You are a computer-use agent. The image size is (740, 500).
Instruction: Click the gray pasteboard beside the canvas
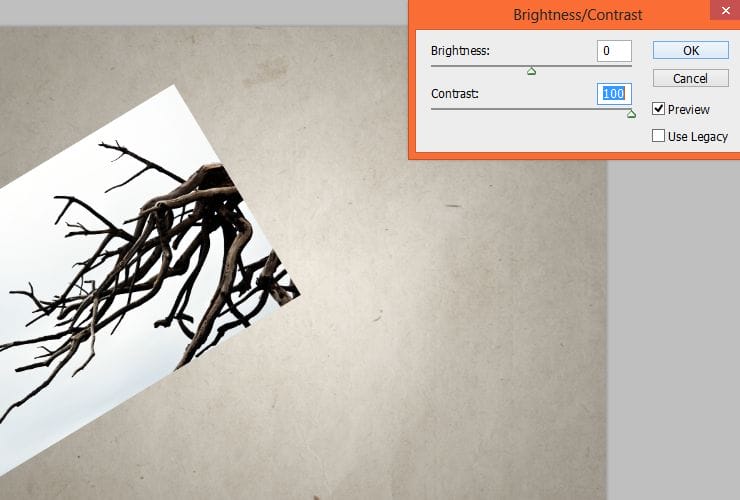673,331
